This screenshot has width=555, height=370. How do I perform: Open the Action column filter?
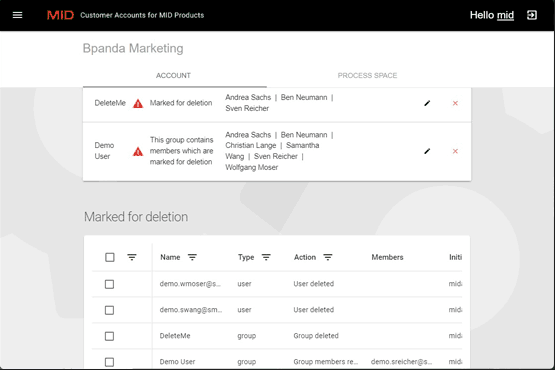328,257
